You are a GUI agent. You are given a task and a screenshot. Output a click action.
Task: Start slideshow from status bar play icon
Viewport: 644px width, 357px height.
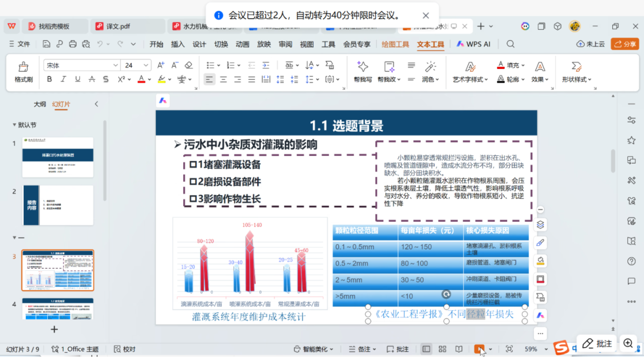[x=479, y=349]
